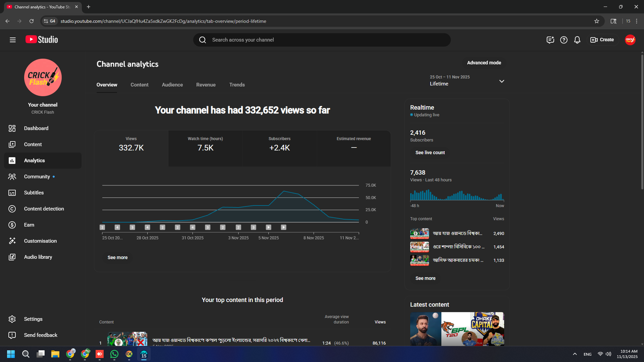Image resolution: width=644 pixels, height=362 pixels.
Task: Show hidden icons with the system tray chevron
Action: coord(575,354)
